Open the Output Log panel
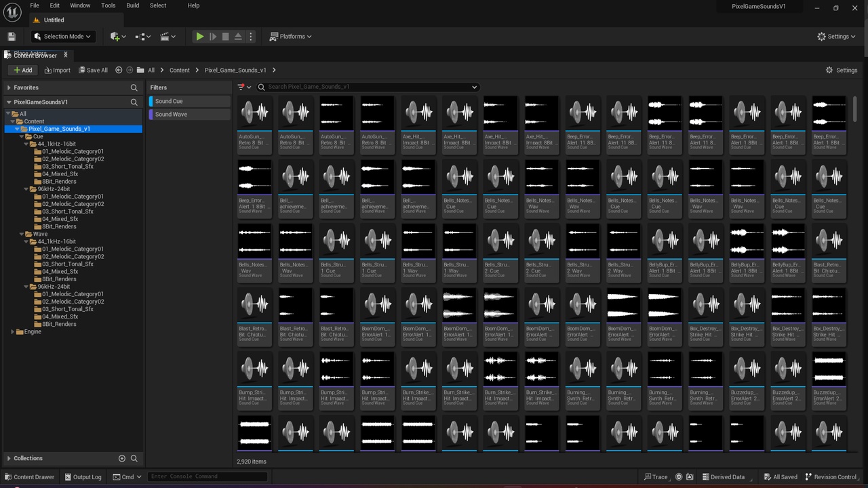Viewport: 868px width, 488px height. coord(82,476)
